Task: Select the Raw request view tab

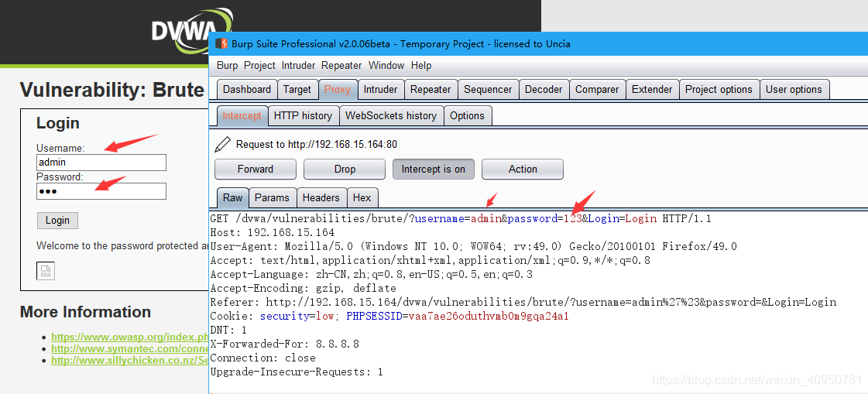Action: pyautogui.click(x=232, y=197)
